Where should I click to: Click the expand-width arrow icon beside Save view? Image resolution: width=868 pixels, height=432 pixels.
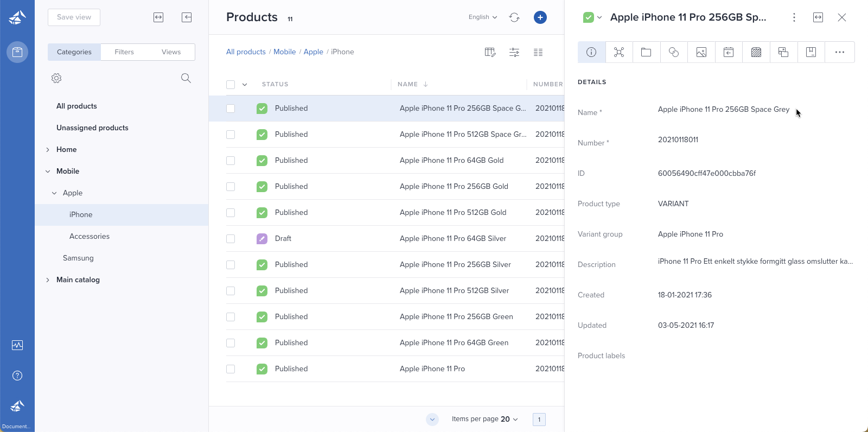[x=158, y=17]
